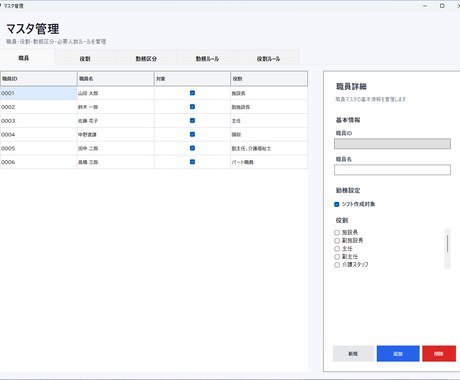Click the name 高橋 三郎
Image resolution: width=460 pixels, height=380 pixels.
[88, 162]
